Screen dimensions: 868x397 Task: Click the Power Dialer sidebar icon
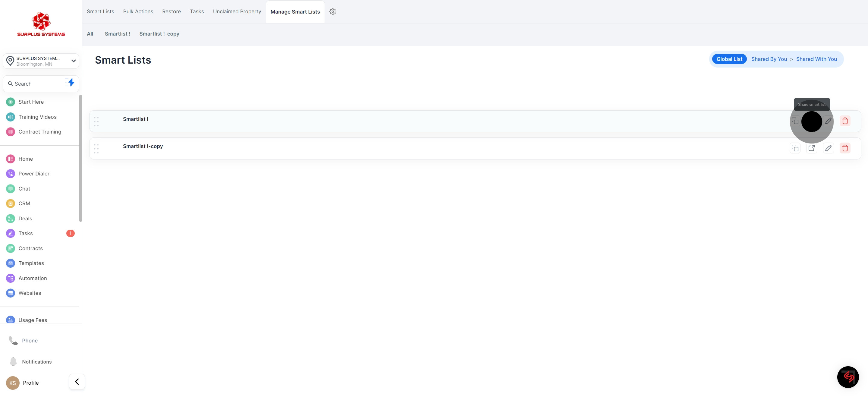pyautogui.click(x=11, y=174)
